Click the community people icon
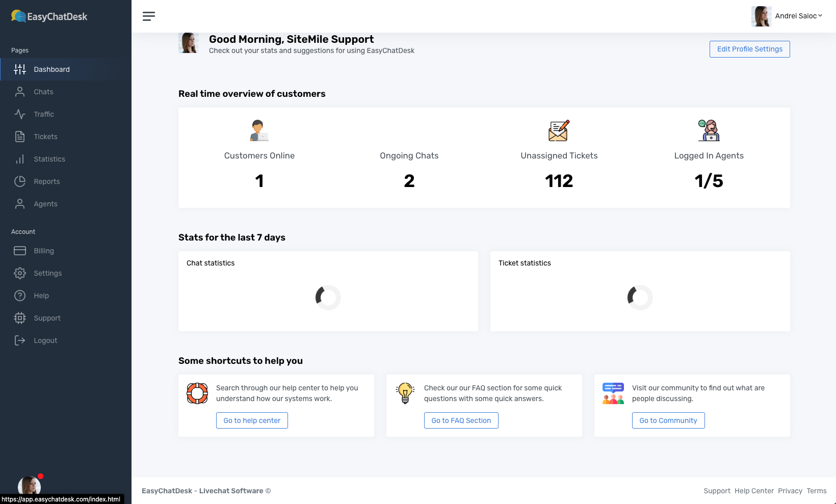 click(x=613, y=393)
